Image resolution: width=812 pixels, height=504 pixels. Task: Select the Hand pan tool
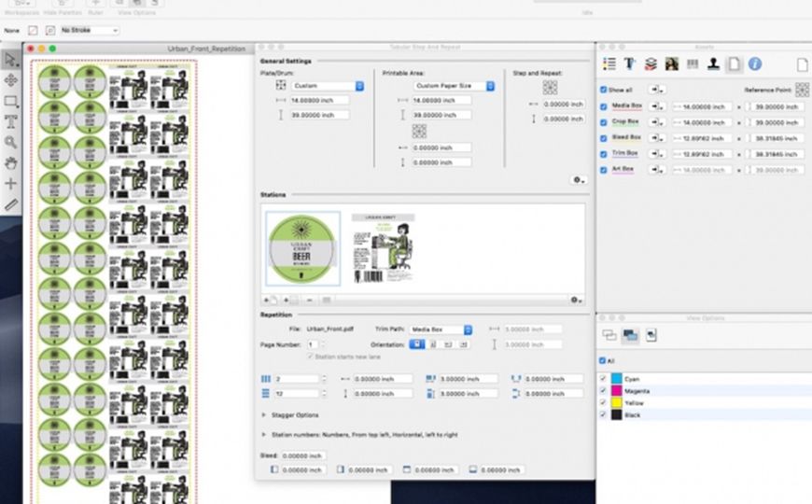click(10, 163)
